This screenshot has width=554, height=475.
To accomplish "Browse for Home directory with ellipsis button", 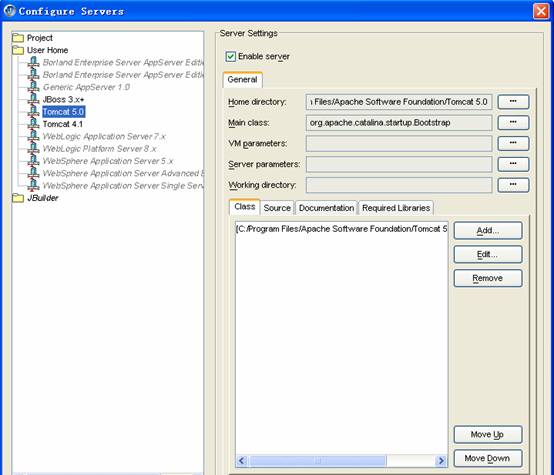I will coord(513,102).
